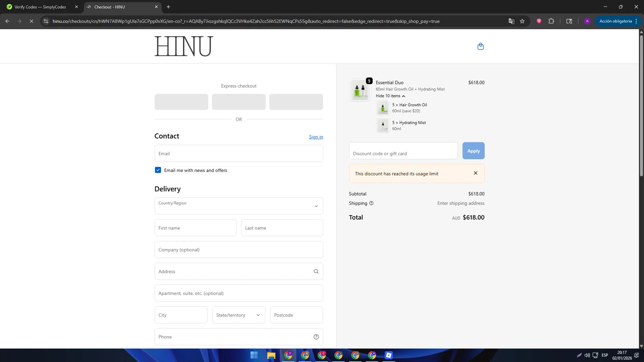
Task: Click the Hair Growth Oil thumbnail
Action: pyautogui.click(x=383, y=108)
